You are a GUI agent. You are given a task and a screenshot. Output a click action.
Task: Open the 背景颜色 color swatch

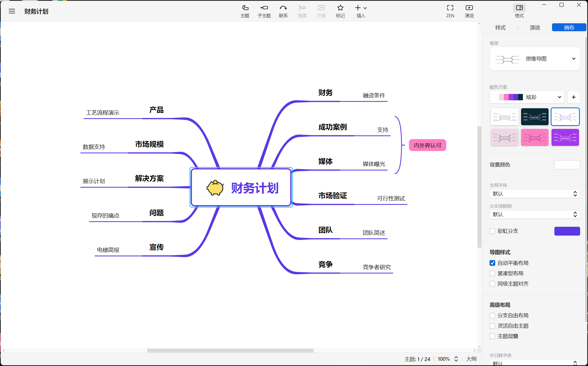coord(567,165)
